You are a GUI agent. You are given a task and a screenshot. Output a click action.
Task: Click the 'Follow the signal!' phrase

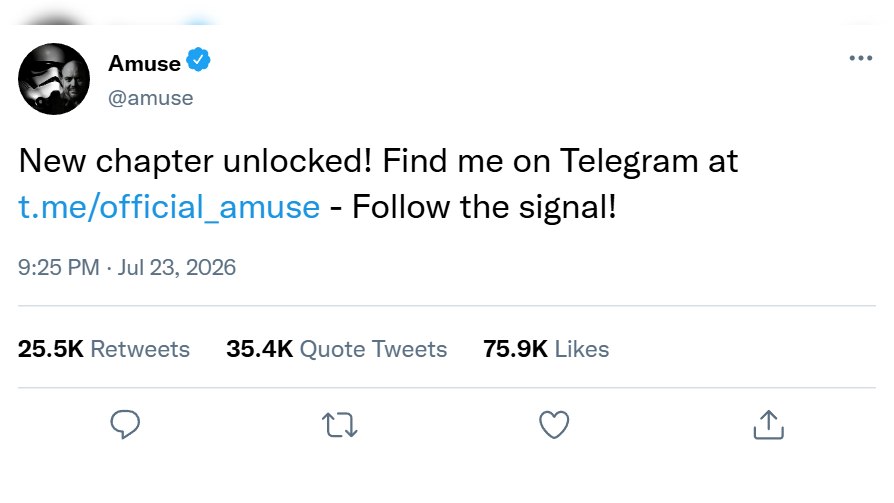(x=484, y=206)
